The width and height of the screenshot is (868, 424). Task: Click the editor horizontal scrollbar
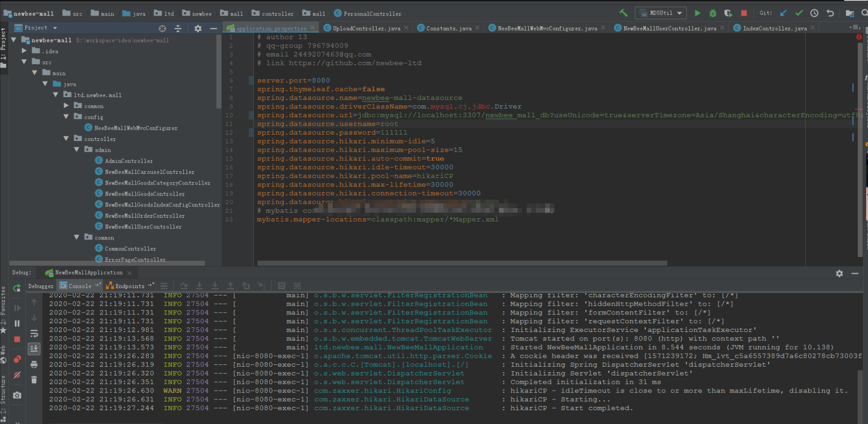[462, 263]
